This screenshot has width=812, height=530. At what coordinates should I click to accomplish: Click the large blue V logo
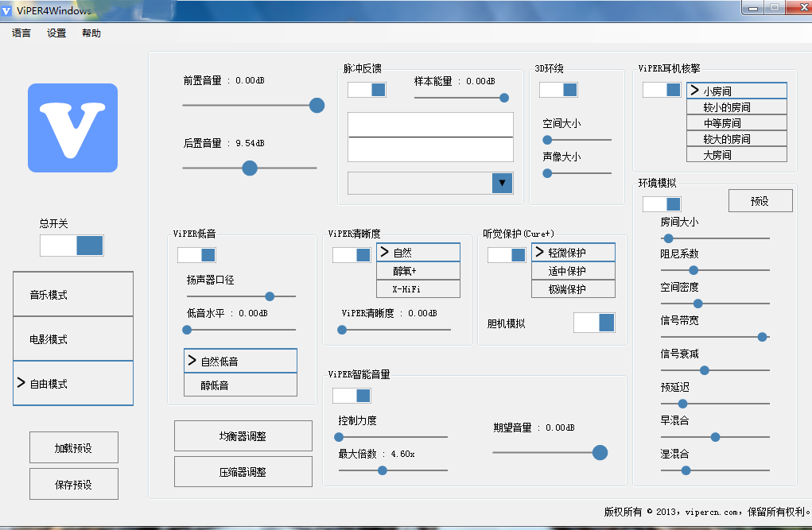coord(72,128)
